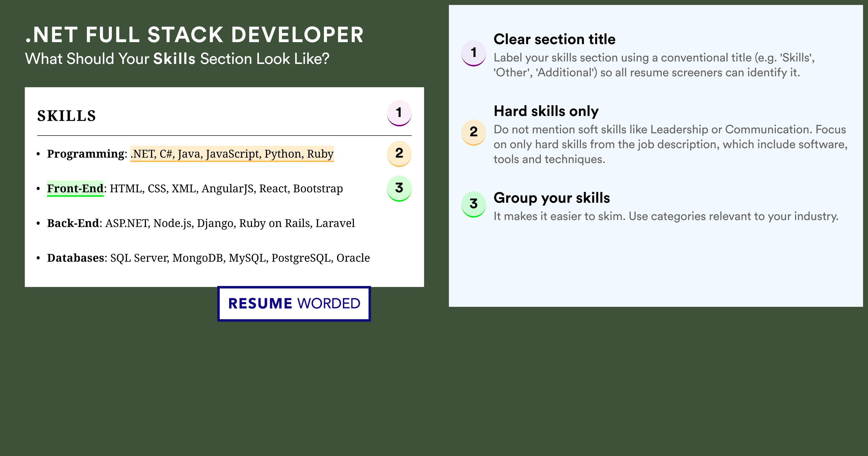Viewport: 868px width, 456px height.
Task: Click the SKILLS section title in resume
Action: (x=67, y=116)
